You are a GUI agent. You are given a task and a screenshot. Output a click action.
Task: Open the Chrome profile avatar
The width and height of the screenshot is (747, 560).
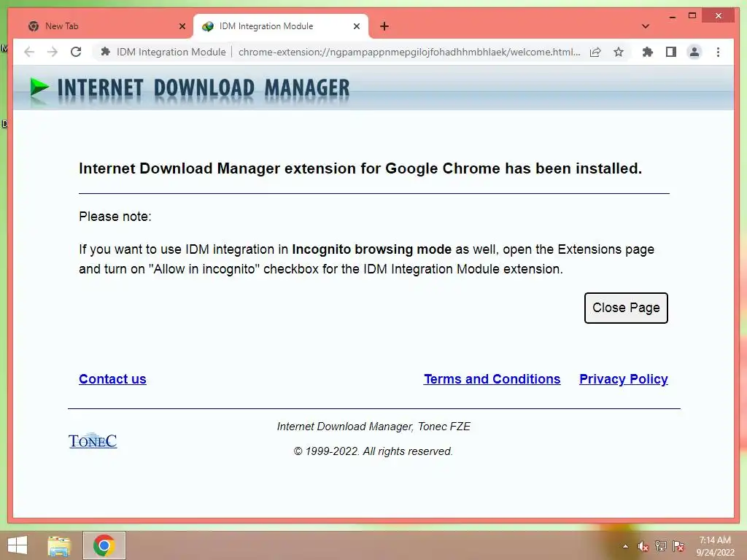694,52
